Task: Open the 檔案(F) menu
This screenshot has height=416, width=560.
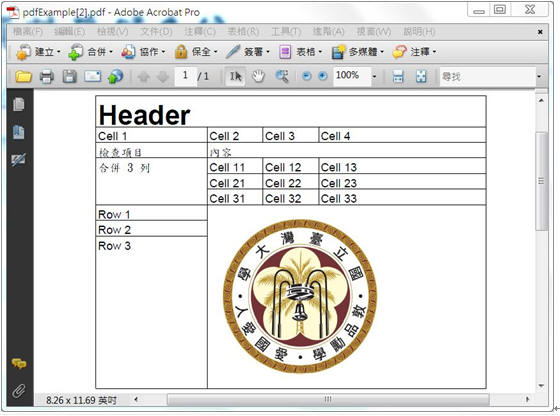Action: coord(28,32)
